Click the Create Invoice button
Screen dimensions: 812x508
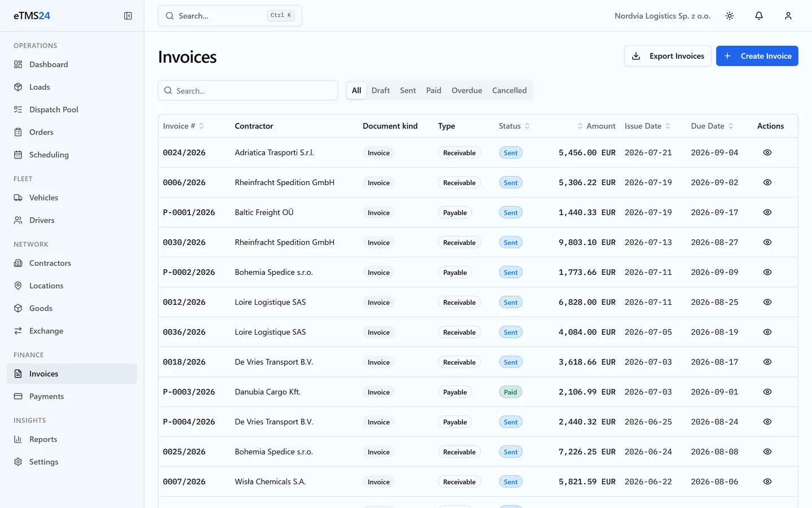point(757,56)
